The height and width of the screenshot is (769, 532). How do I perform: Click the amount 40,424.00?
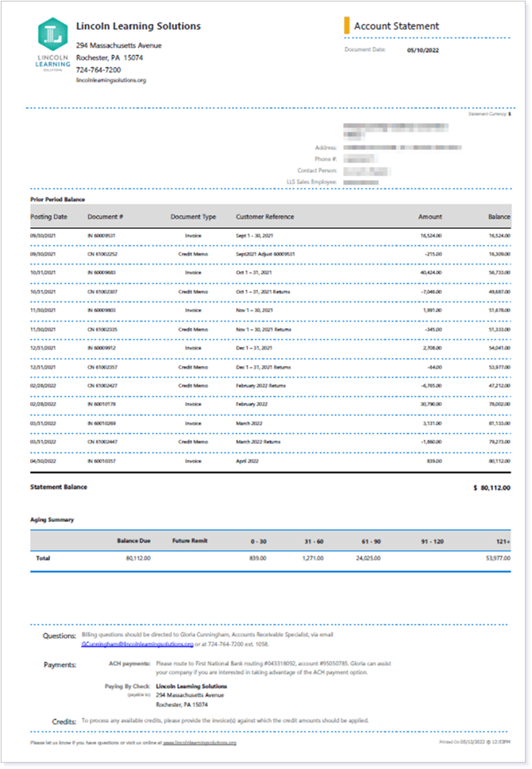coord(431,272)
